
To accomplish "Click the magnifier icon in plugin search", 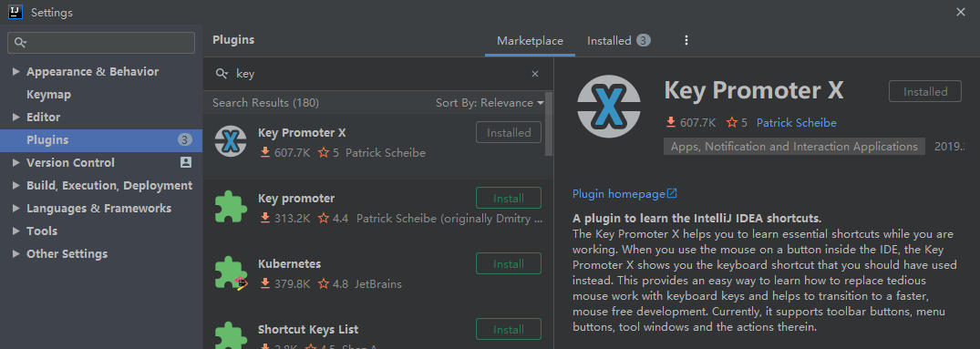I will [222, 74].
